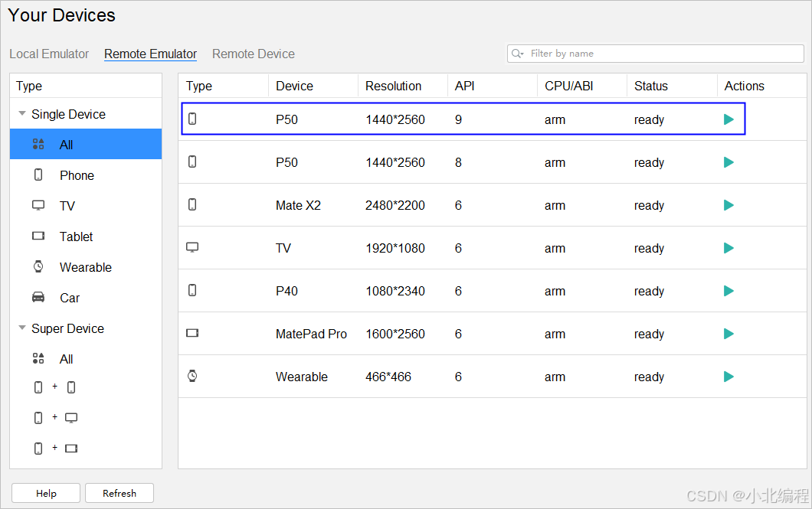This screenshot has width=812, height=509.
Task: Start the Mate X2 emulator
Action: pos(729,205)
